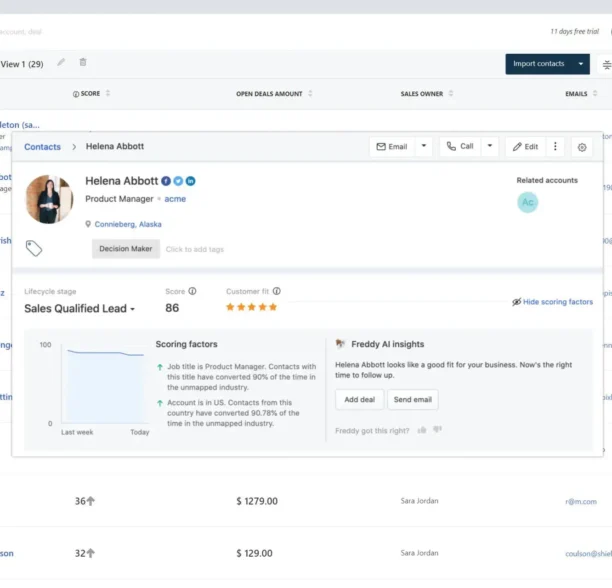The width and height of the screenshot is (612, 588).
Task: Open the contact settings gear icon
Action: coord(582,147)
